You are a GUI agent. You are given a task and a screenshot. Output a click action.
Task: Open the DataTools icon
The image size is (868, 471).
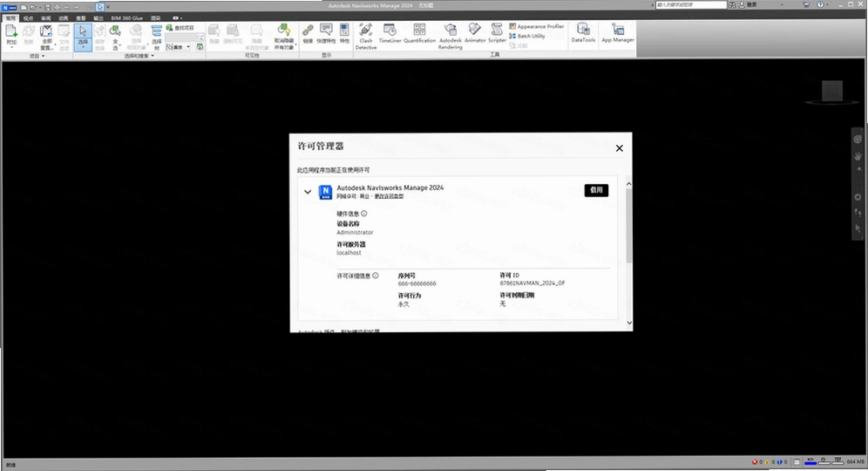tap(583, 30)
